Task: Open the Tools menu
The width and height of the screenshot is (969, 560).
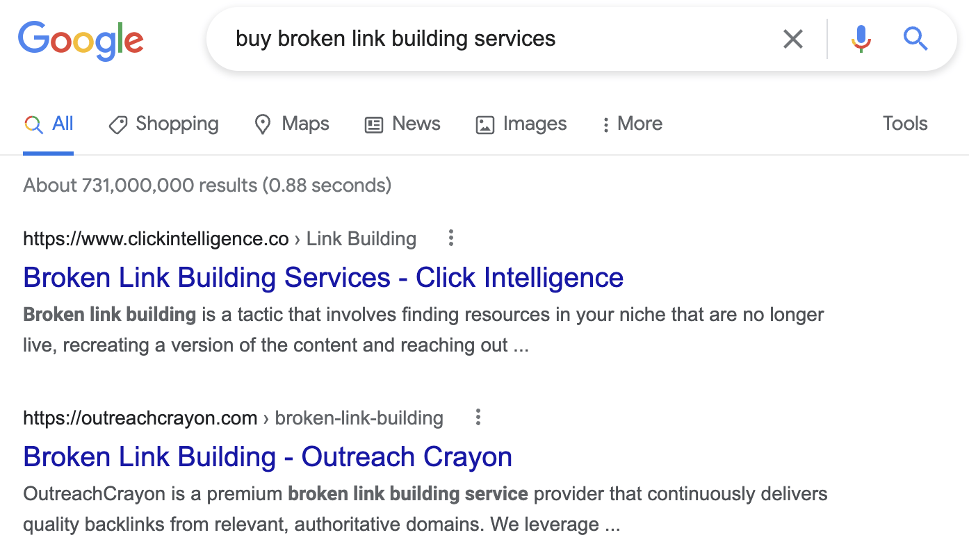Action: coord(904,124)
